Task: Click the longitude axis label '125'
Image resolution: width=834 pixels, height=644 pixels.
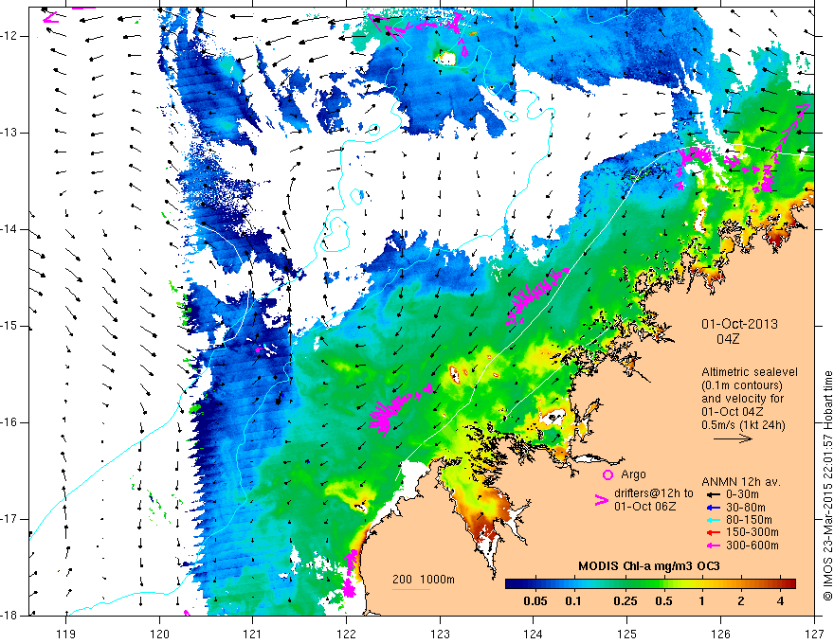Action: coord(626,634)
